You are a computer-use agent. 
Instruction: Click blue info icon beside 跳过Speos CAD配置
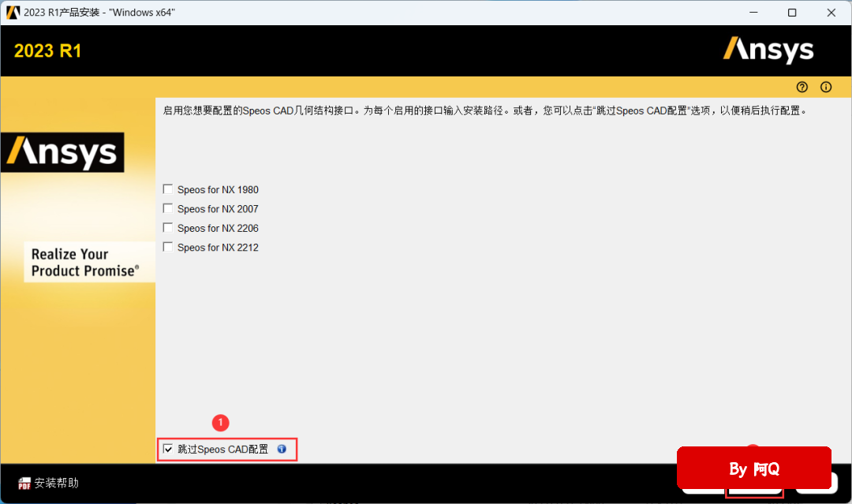coord(282,449)
